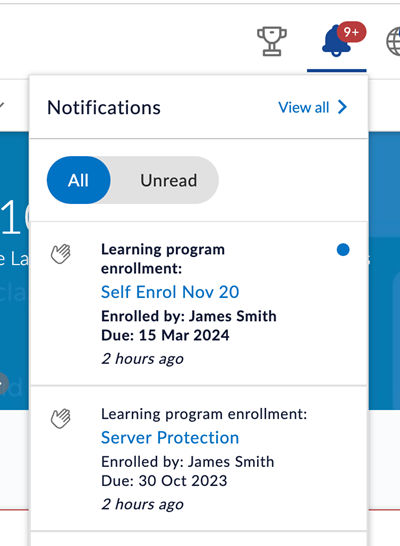Click View all notifications link
The image size is (400, 546).
pyautogui.click(x=304, y=107)
